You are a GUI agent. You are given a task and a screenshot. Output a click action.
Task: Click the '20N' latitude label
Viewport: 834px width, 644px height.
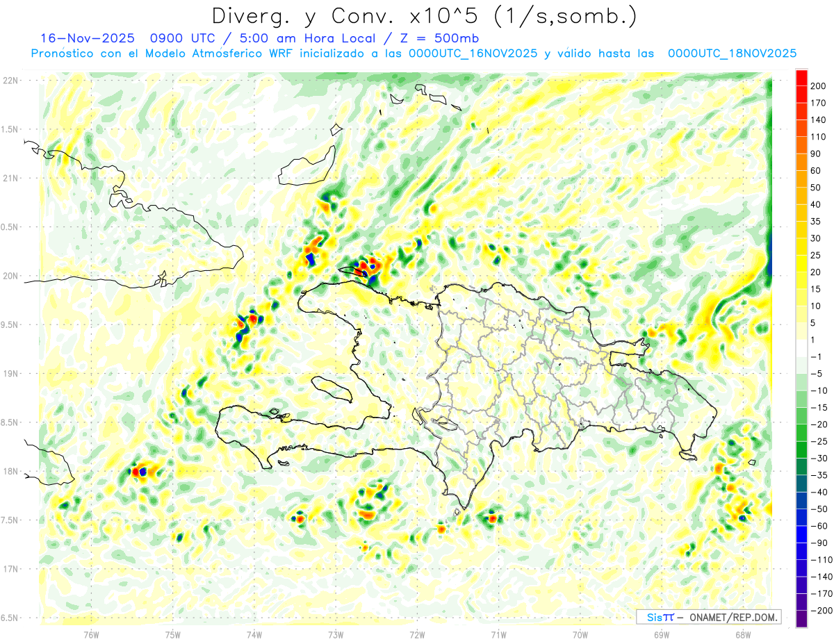(x=10, y=276)
